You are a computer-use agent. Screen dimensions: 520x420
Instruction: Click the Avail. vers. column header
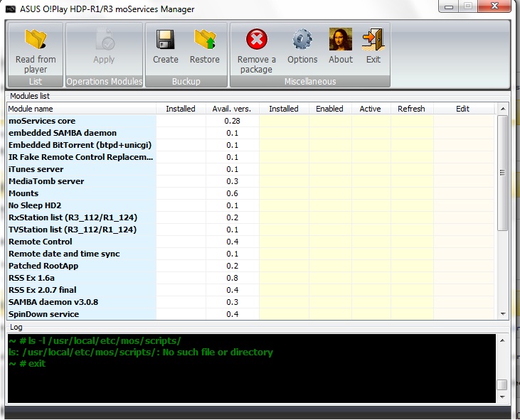click(x=232, y=109)
